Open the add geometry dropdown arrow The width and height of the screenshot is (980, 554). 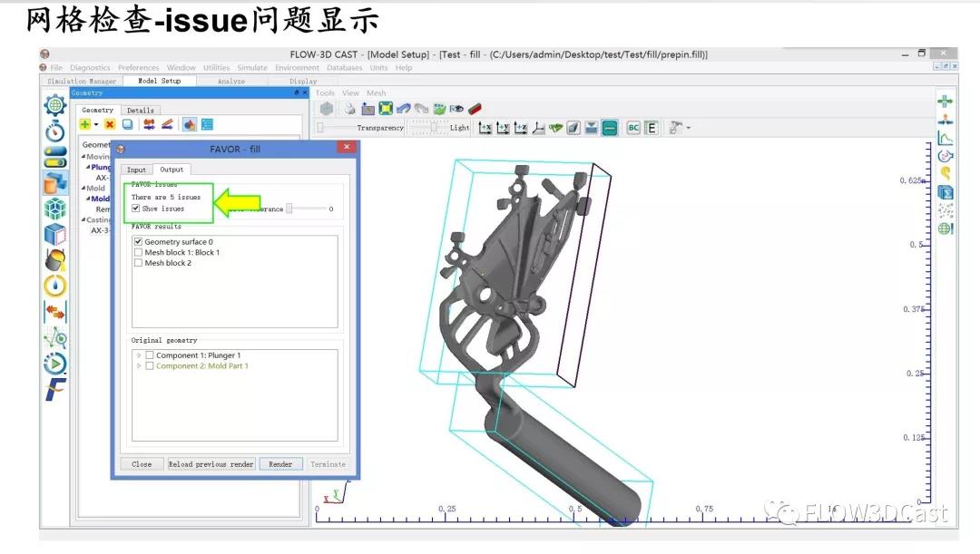click(96, 125)
